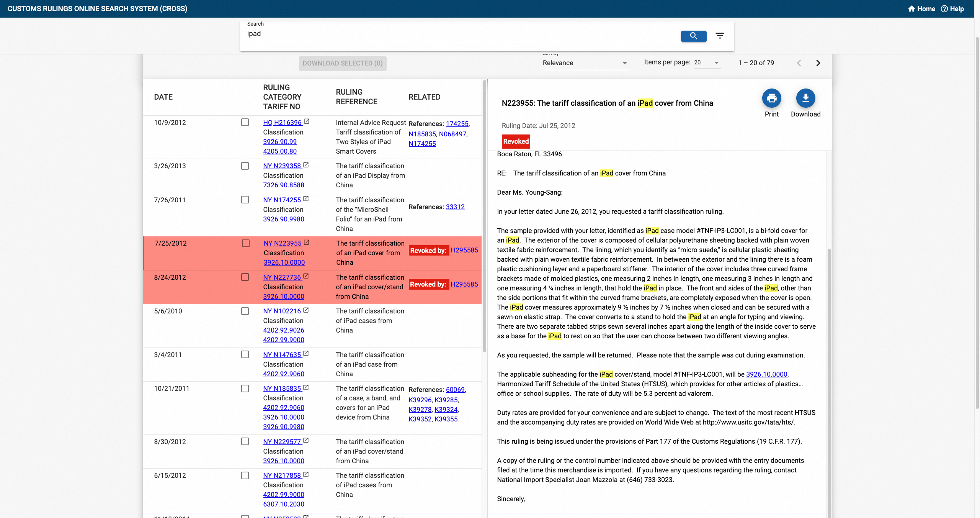This screenshot has height=518, width=980.
Task: Click in the search text field
Action: tap(459, 34)
